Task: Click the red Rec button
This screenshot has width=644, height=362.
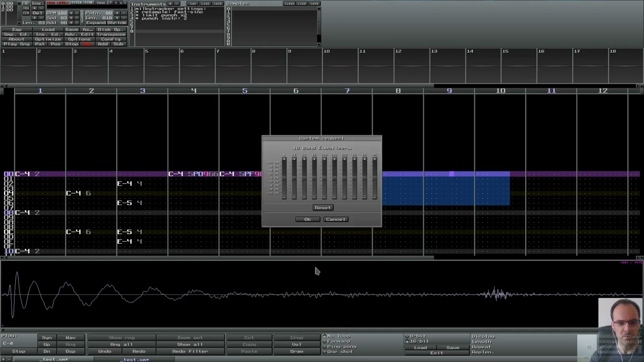Action: (88, 44)
